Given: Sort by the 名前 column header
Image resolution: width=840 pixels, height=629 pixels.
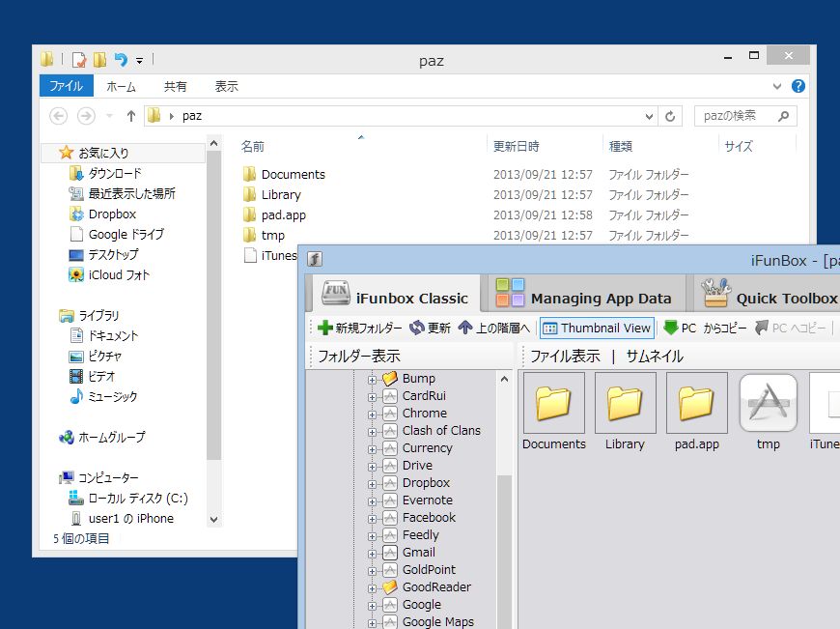Looking at the screenshot, I should point(252,147).
